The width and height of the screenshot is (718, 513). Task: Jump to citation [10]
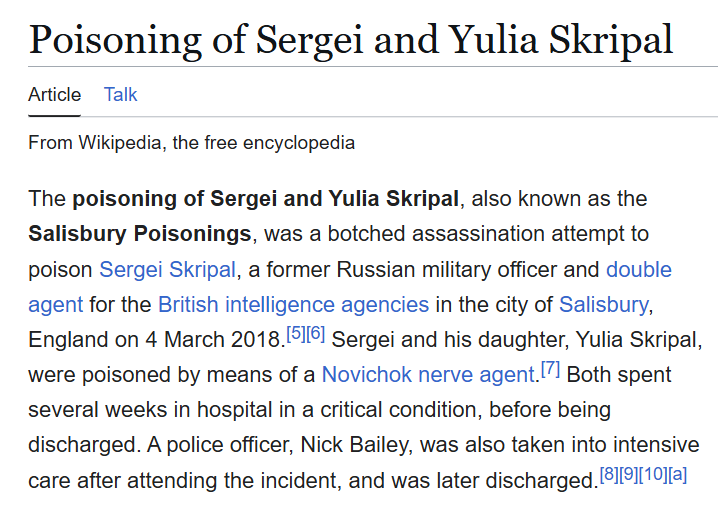[x=653, y=475]
